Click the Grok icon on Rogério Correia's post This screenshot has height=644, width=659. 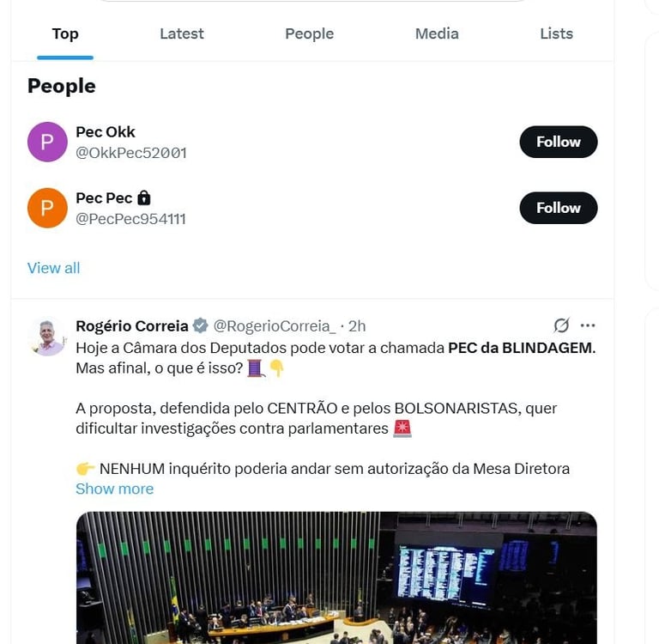(x=561, y=325)
